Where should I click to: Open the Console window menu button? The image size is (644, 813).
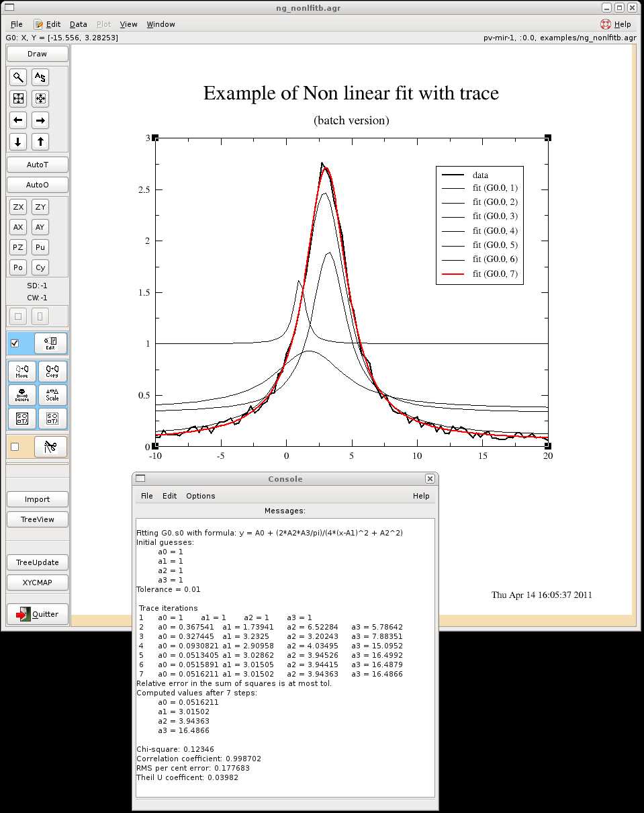tap(140, 479)
